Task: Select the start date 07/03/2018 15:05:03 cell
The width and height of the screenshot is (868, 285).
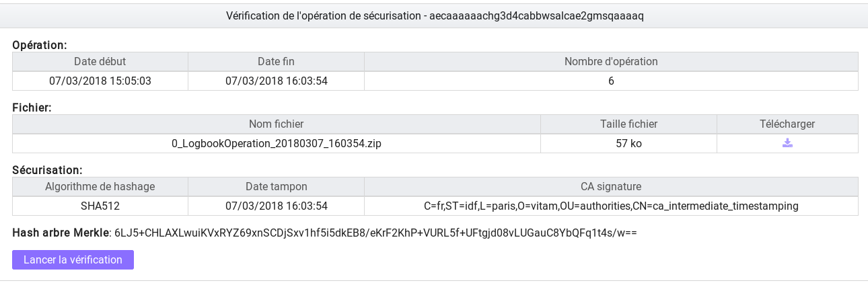Action: [100, 81]
